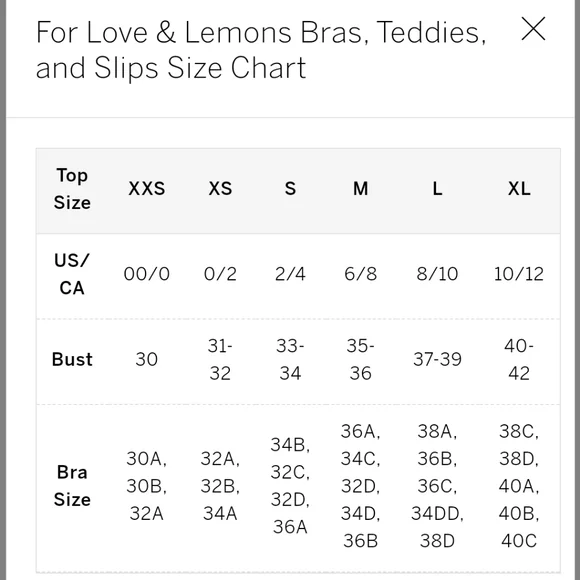Click the 6/8 US/CA cell
580x580 pixels.
(360, 274)
